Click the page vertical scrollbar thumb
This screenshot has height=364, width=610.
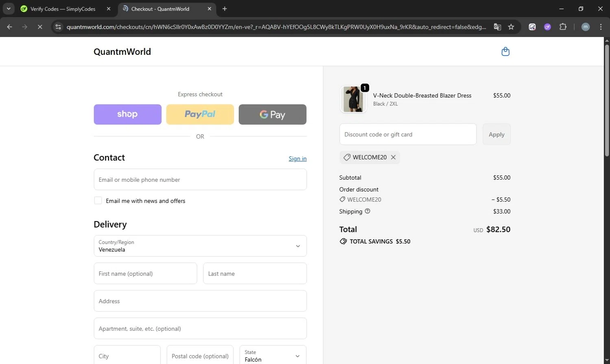click(x=607, y=100)
